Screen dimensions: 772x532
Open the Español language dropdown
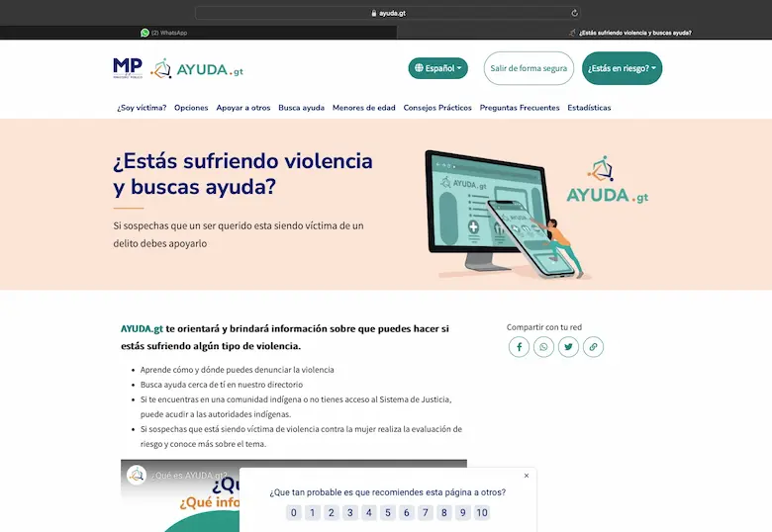pos(437,68)
